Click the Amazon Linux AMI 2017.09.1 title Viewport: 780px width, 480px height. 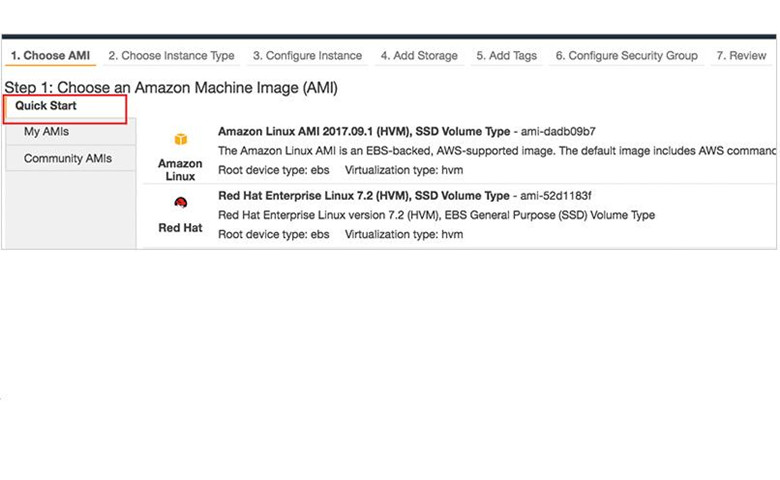pos(364,132)
